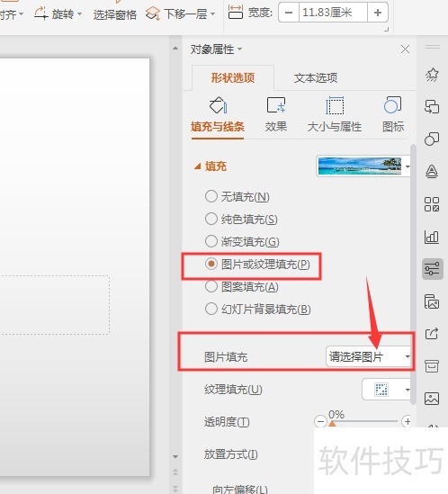Increase width with the plus button

click(378, 13)
